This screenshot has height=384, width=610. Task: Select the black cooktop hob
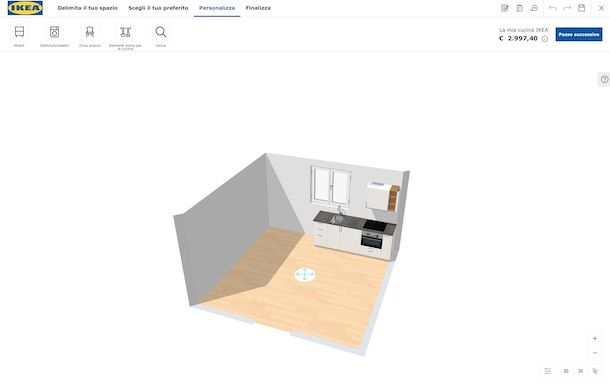(x=375, y=225)
